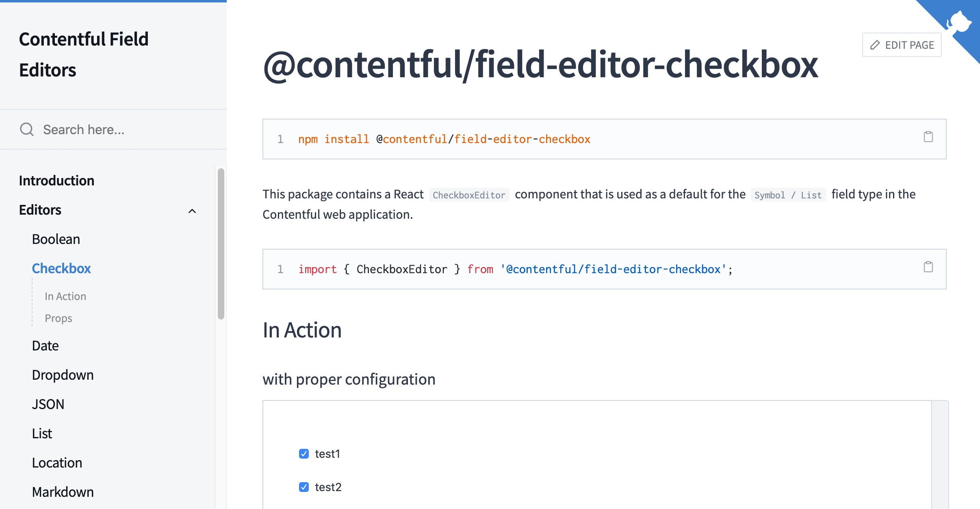Click the EDIT PAGE button
Screen dimensions: 980x509
(903, 45)
